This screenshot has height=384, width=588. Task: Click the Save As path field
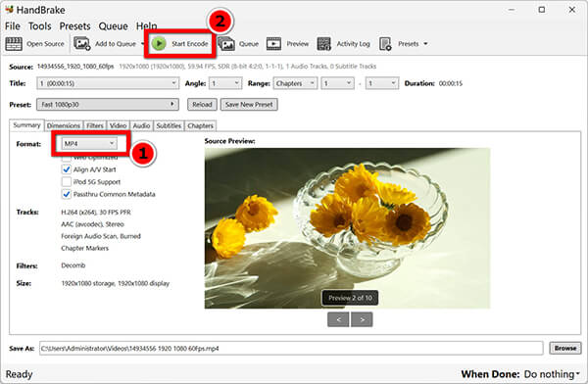click(291, 349)
